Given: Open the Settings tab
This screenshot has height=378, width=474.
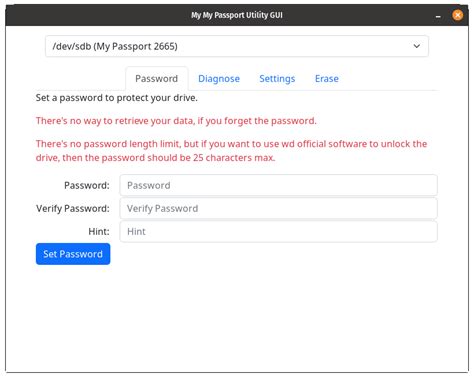Looking at the screenshot, I should (x=277, y=79).
